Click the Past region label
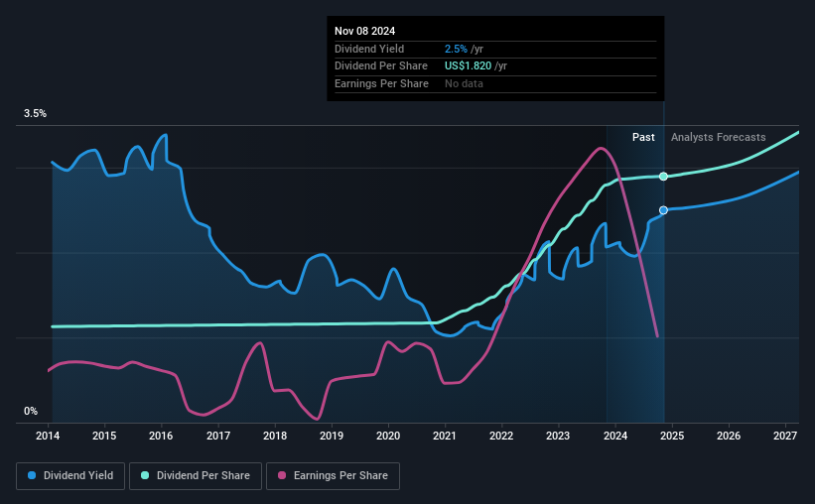The height and width of the screenshot is (504, 815). (x=643, y=137)
